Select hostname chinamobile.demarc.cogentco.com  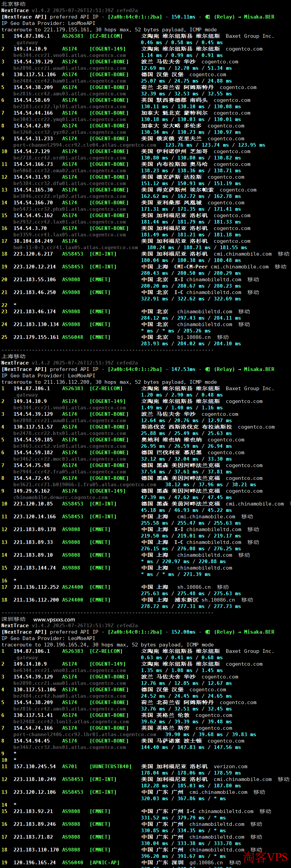[x=60, y=497]
